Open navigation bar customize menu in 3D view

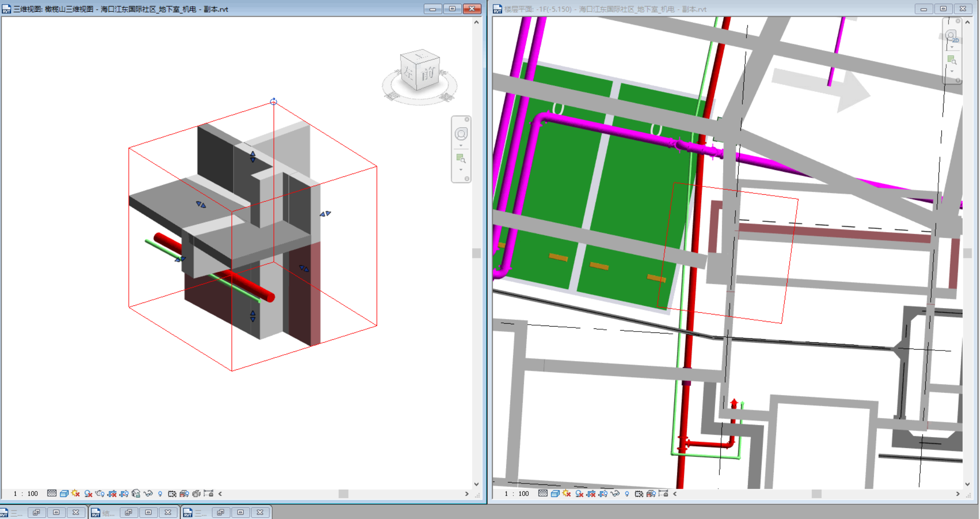(x=467, y=179)
